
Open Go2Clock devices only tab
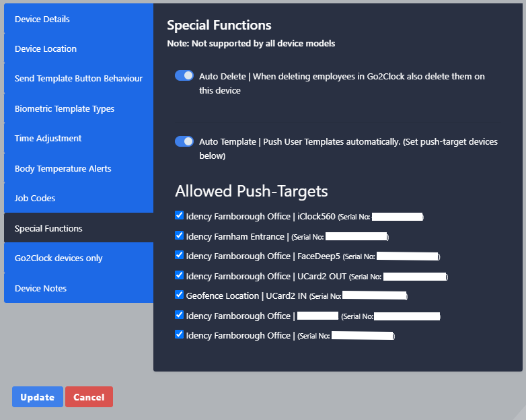point(79,258)
